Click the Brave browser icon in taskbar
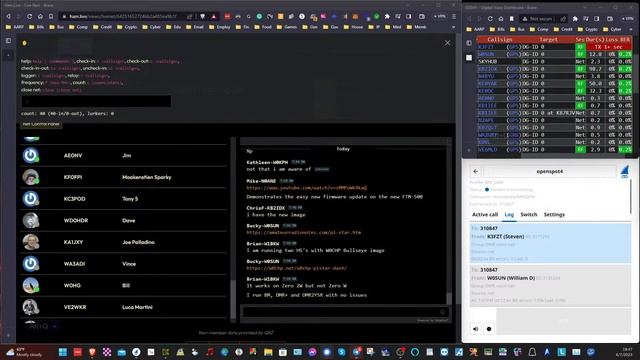 click(92, 352)
